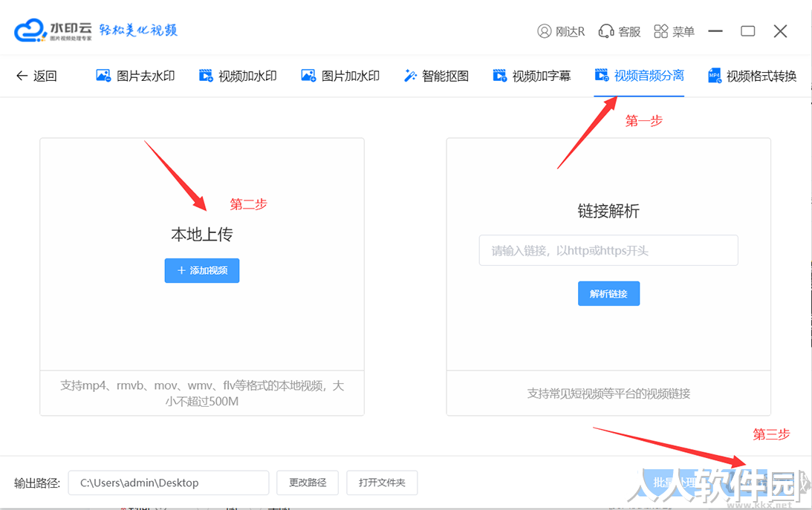Click the 输出路径 label
812x510 pixels.
37,483
